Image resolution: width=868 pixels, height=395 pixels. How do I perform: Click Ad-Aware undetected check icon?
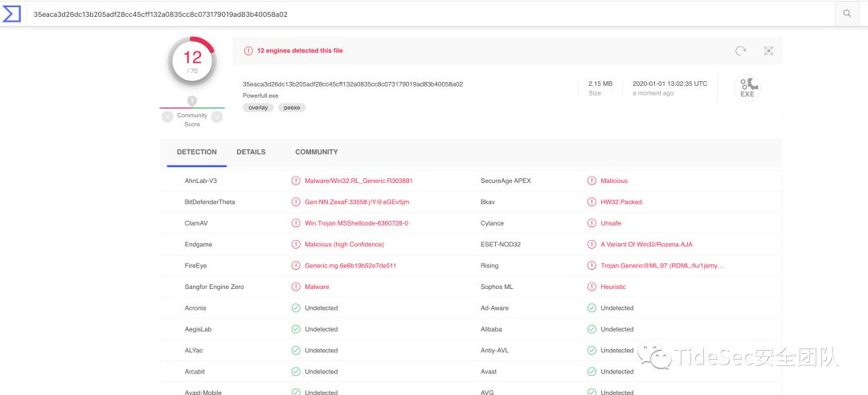pyautogui.click(x=592, y=308)
